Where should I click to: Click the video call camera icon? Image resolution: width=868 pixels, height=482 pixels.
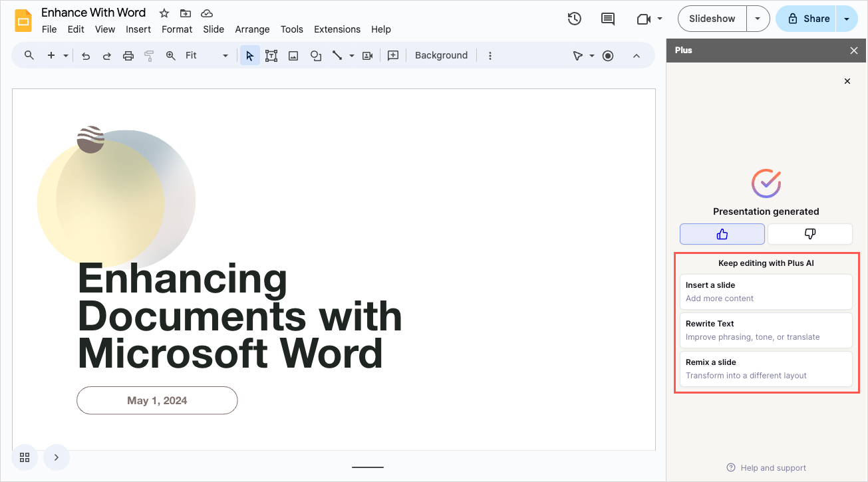pyautogui.click(x=643, y=19)
